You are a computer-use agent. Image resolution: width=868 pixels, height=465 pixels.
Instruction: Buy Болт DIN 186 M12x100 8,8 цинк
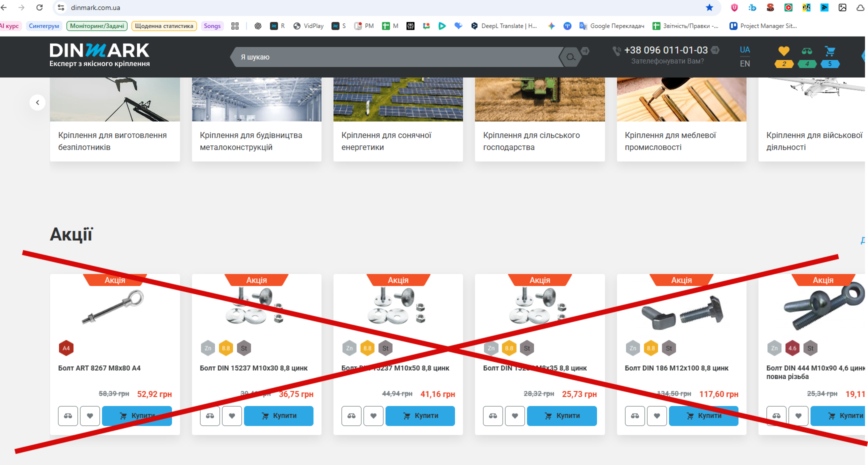point(703,416)
